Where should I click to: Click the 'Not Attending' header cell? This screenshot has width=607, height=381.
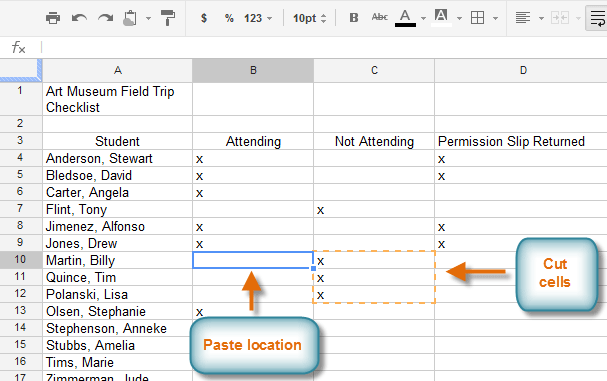pos(374,141)
